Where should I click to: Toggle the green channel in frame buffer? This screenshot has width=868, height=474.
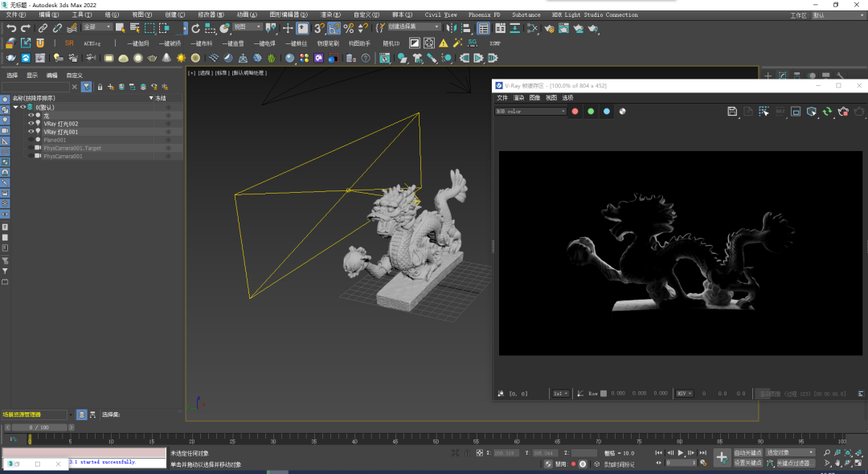coord(591,112)
